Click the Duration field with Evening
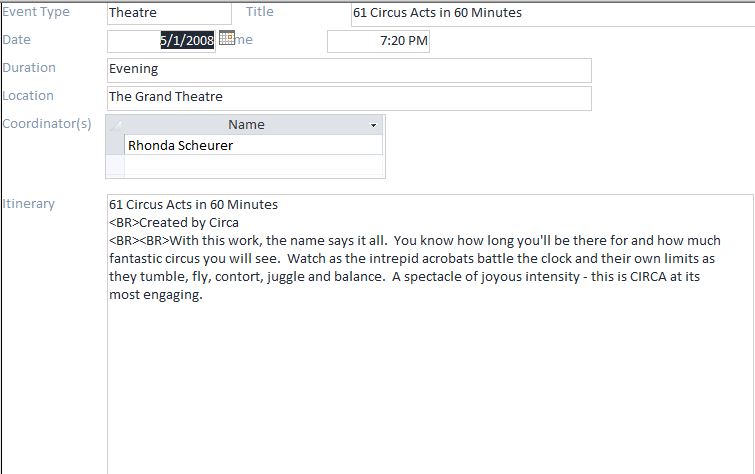The height and width of the screenshot is (474, 755). tap(349, 70)
